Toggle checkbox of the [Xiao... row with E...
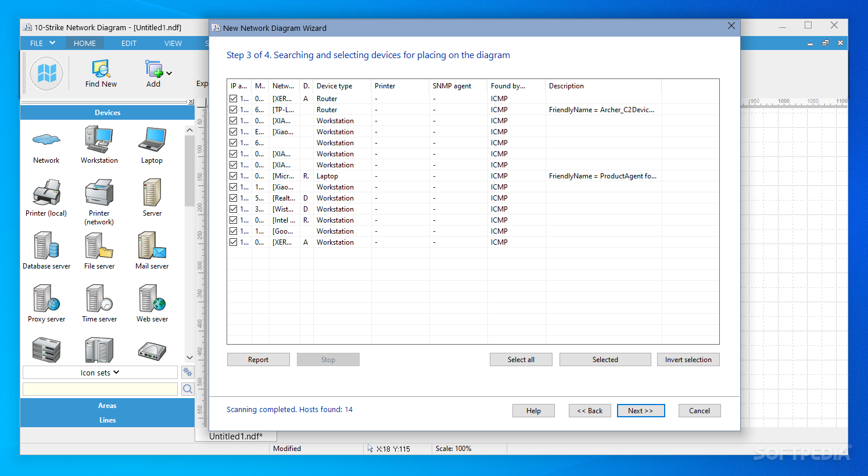868x476 pixels. [x=233, y=132]
